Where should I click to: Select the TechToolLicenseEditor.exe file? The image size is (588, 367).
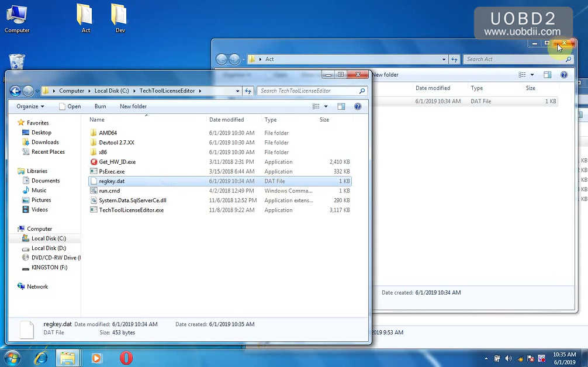pyautogui.click(x=131, y=210)
